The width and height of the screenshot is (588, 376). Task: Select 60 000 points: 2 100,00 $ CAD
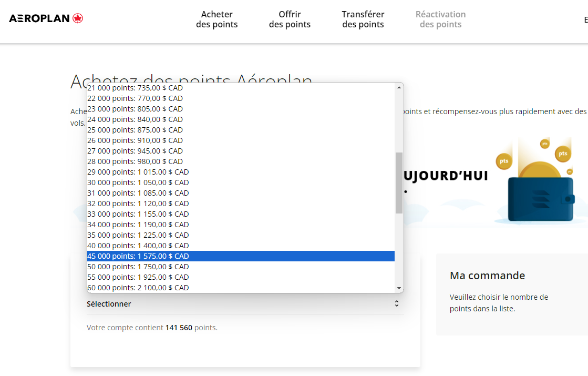241,288
